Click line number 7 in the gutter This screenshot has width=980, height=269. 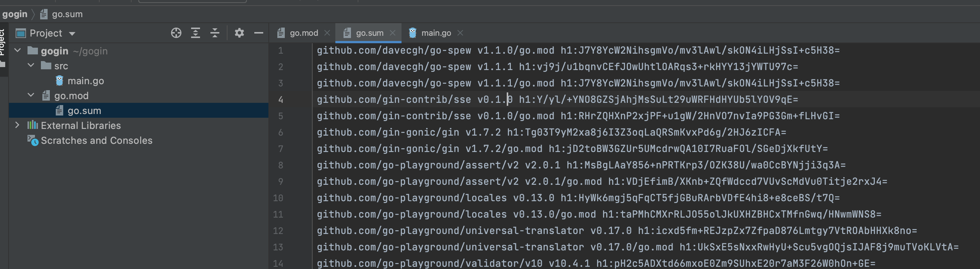pyautogui.click(x=280, y=149)
